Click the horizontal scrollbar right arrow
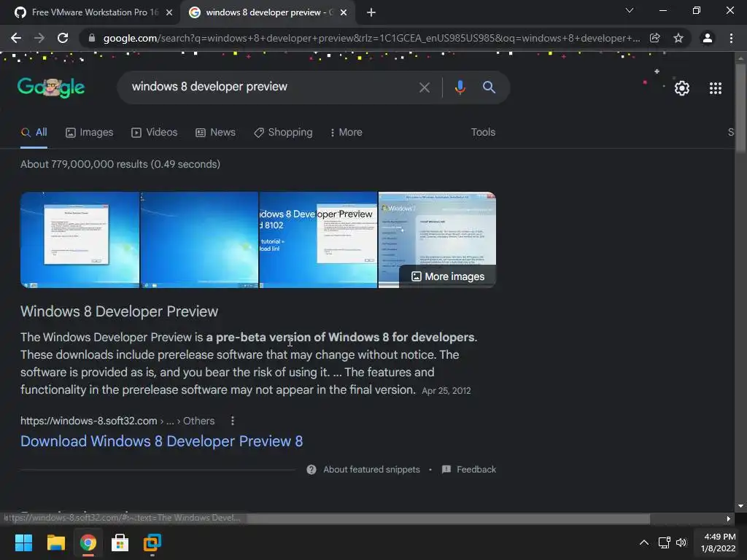 pos(729,518)
